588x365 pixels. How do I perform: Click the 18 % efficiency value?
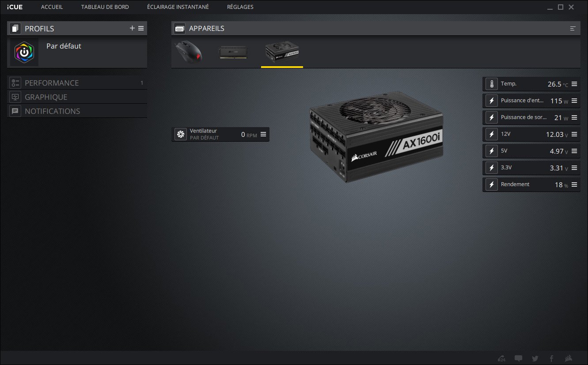[x=561, y=185]
